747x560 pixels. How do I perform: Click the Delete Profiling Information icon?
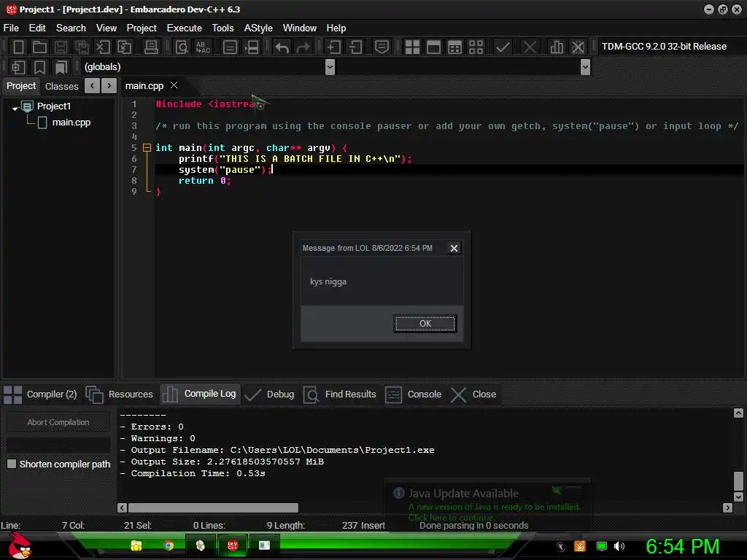578,47
